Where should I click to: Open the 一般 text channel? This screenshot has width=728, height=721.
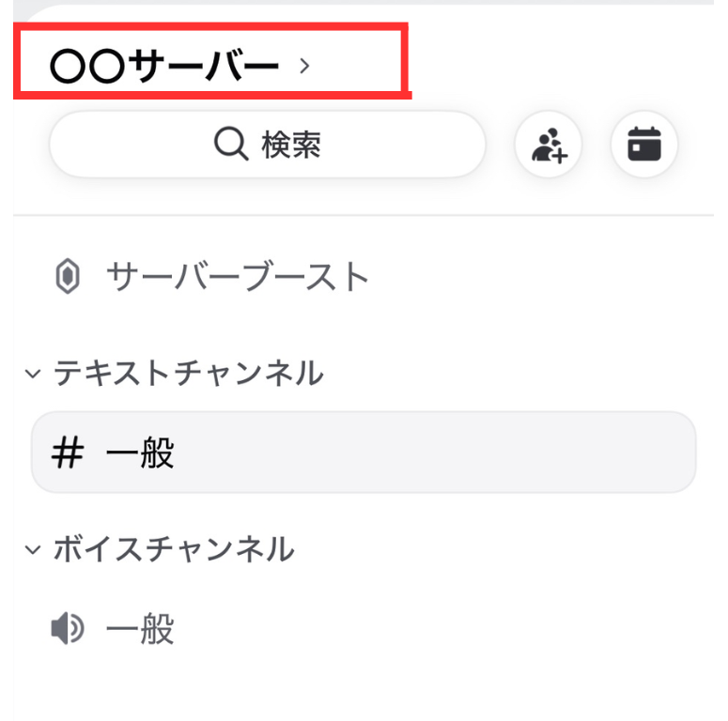click(141, 454)
